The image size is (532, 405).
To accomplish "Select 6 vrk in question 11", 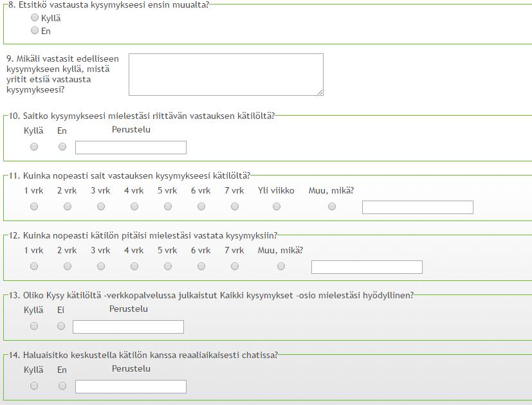I will (201, 206).
